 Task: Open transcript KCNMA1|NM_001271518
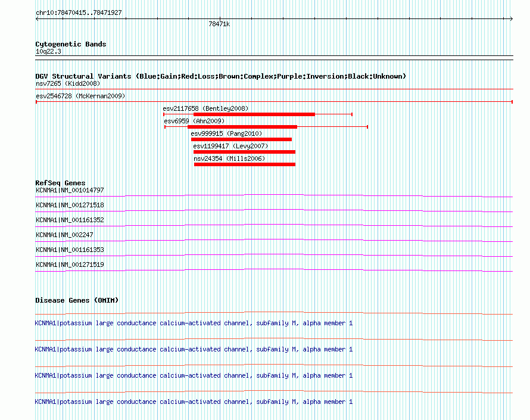point(70,206)
